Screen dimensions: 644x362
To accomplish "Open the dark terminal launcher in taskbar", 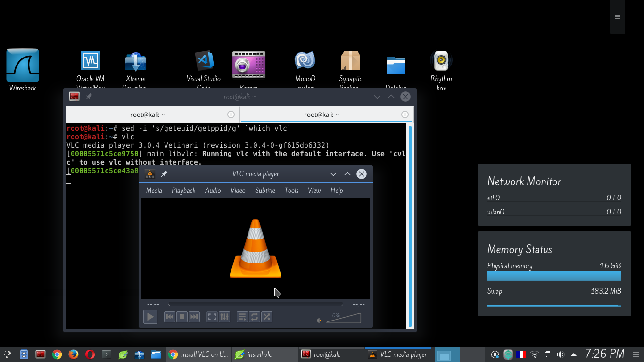I will [x=107, y=354].
